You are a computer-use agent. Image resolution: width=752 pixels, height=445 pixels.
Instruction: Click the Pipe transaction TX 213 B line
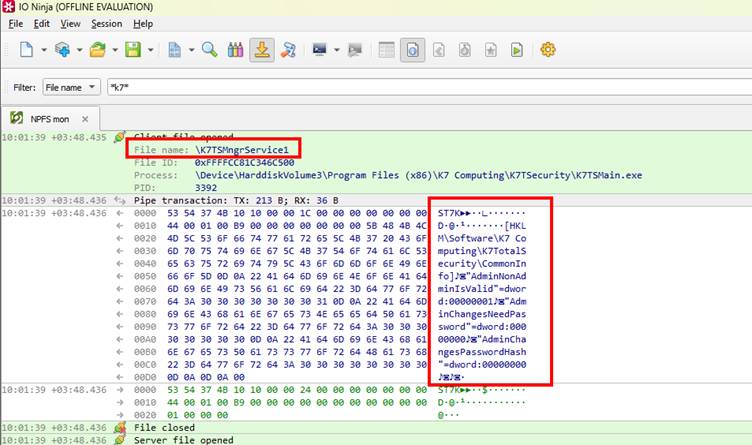236,200
